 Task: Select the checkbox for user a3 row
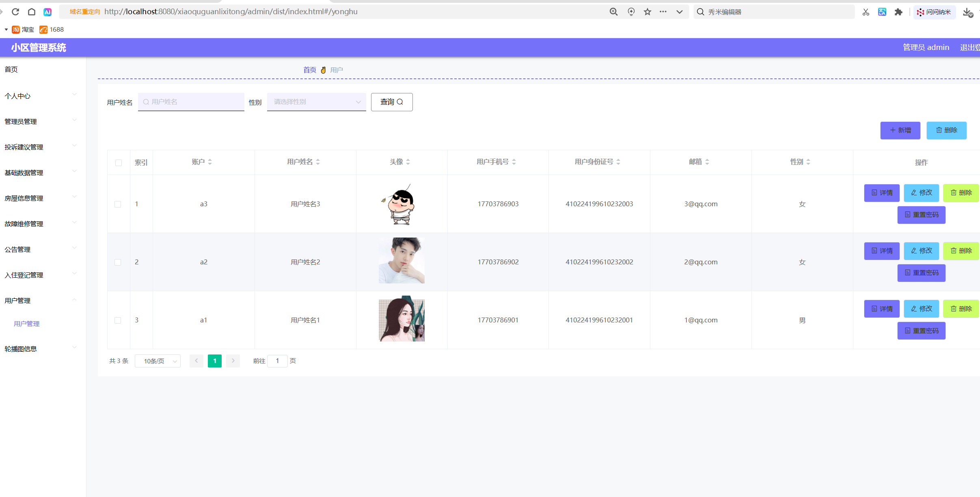pyautogui.click(x=118, y=204)
